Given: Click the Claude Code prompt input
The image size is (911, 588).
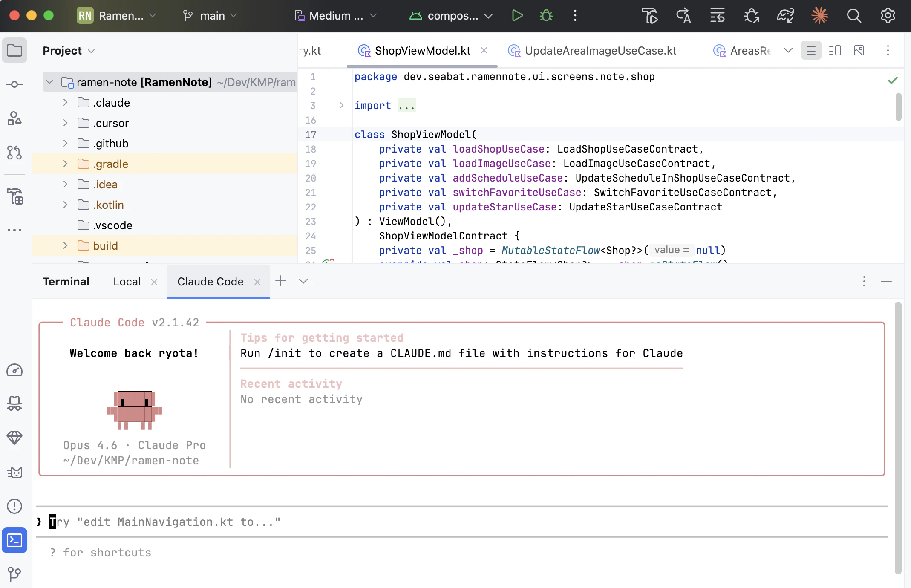Looking at the screenshot, I should [462, 522].
